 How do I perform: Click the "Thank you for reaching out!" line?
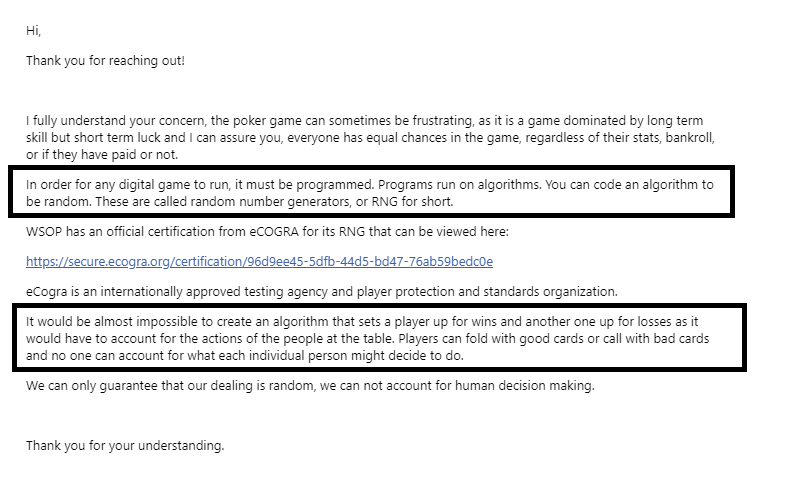tap(105, 61)
